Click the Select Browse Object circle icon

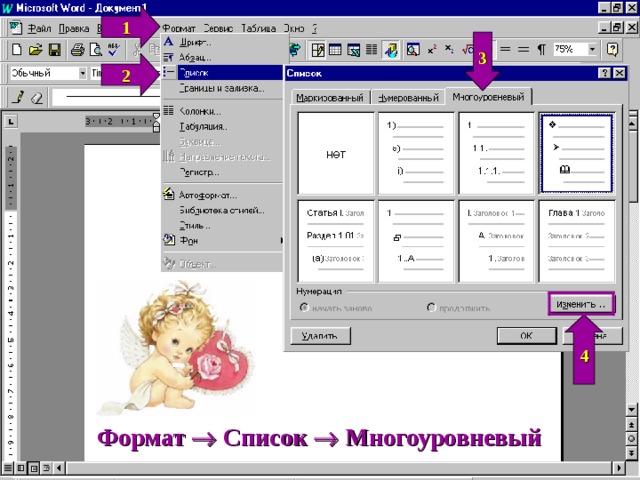pyautogui.click(x=631, y=439)
